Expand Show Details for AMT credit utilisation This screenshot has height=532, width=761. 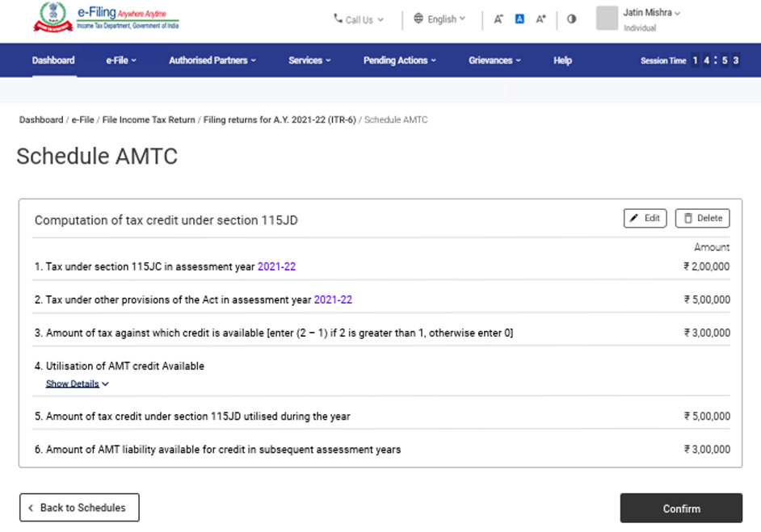coord(77,384)
